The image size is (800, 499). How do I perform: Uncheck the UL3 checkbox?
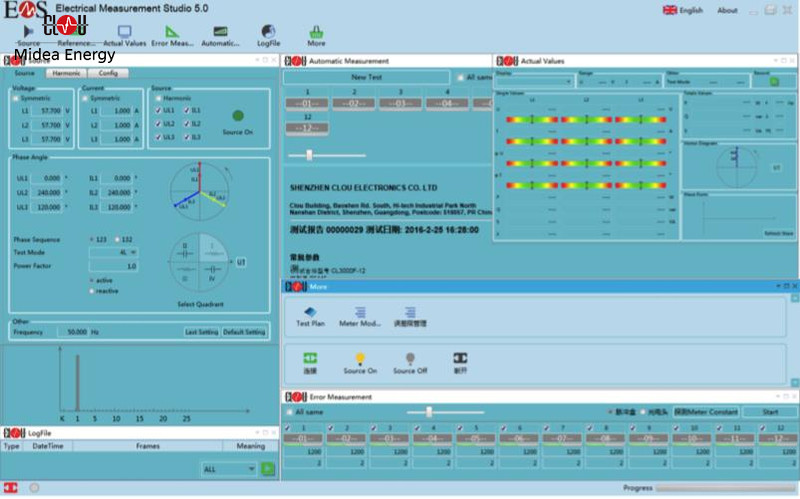158,137
